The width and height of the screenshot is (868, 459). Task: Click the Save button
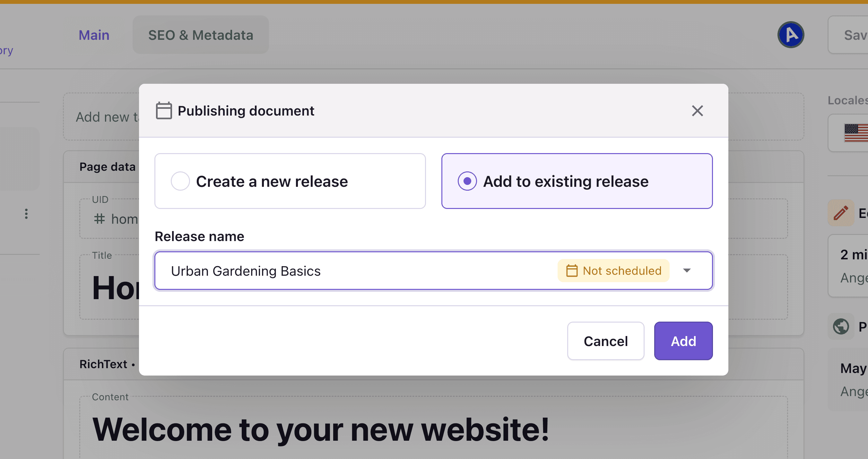click(856, 35)
